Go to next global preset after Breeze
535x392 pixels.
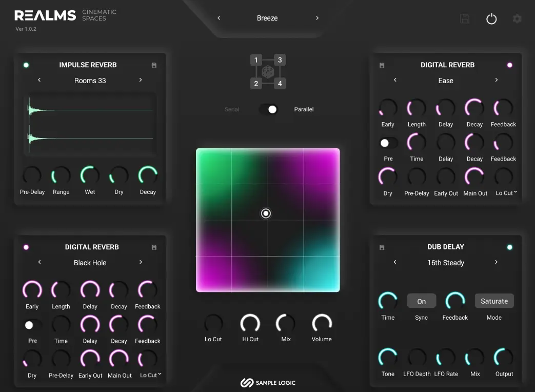[318, 18]
